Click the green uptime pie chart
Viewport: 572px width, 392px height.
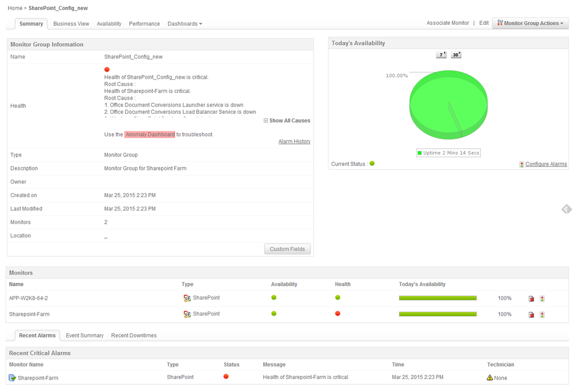pyautogui.click(x=448, y=105)
